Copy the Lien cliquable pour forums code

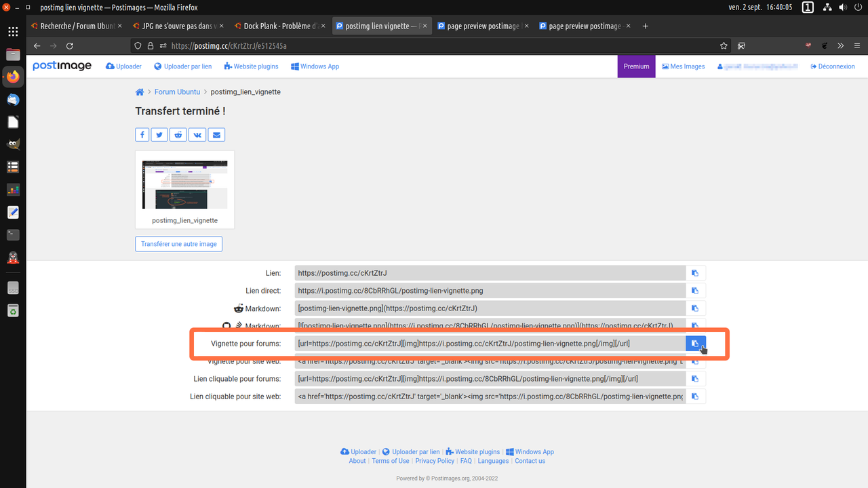pos(695,379)
